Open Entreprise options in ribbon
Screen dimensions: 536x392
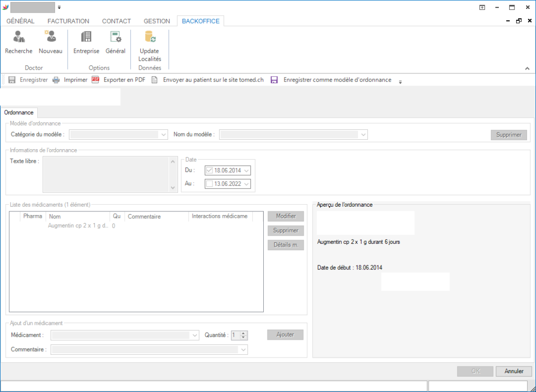tap(86, 38)
